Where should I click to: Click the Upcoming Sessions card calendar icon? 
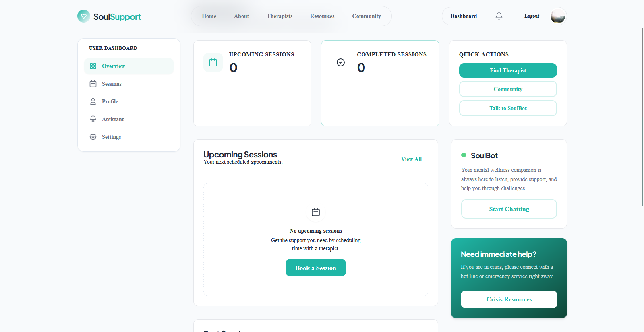tap(213, 62)
